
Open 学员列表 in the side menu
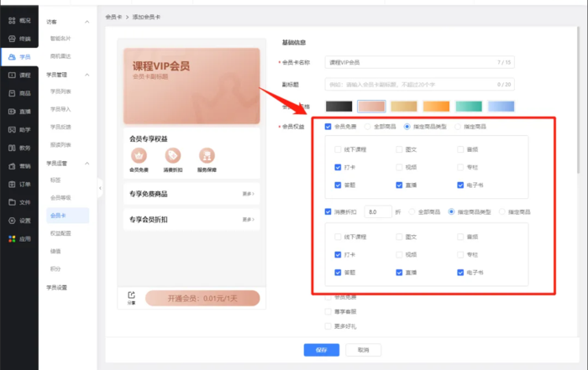[60, 91]
